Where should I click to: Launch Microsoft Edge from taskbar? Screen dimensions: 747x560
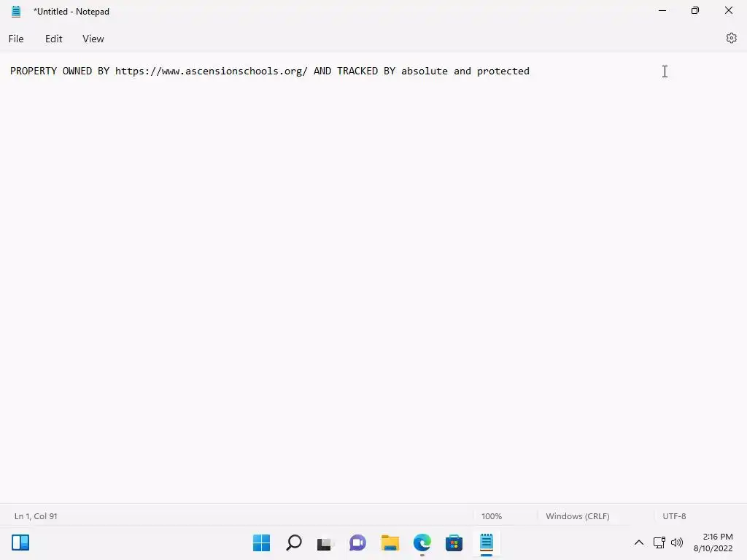pos(422,542)
